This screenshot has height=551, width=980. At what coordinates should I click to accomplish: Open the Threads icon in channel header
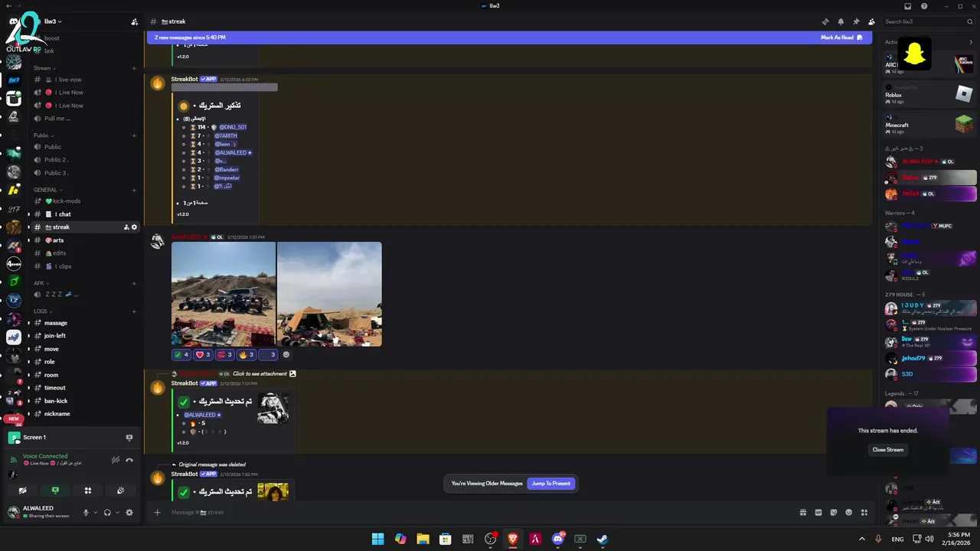pyautogui.click(x=825, y=21)
